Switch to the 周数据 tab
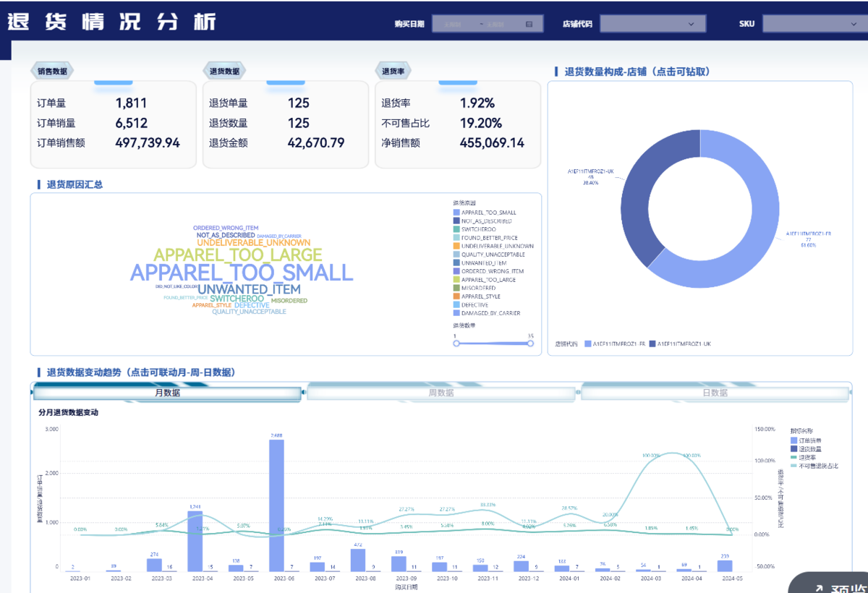Screen dimensions: 868x593 tap(441, 393)
